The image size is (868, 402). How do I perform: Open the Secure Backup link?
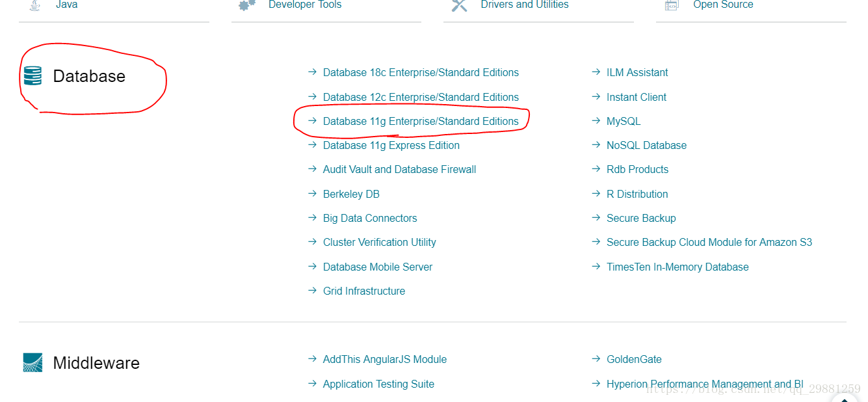(641, 218)
